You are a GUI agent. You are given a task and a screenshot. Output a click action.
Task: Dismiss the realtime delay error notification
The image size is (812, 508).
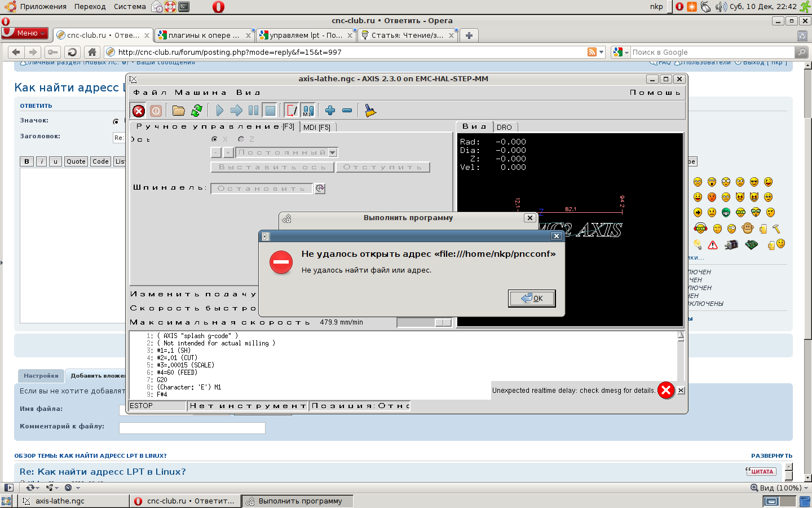(681, 391)
